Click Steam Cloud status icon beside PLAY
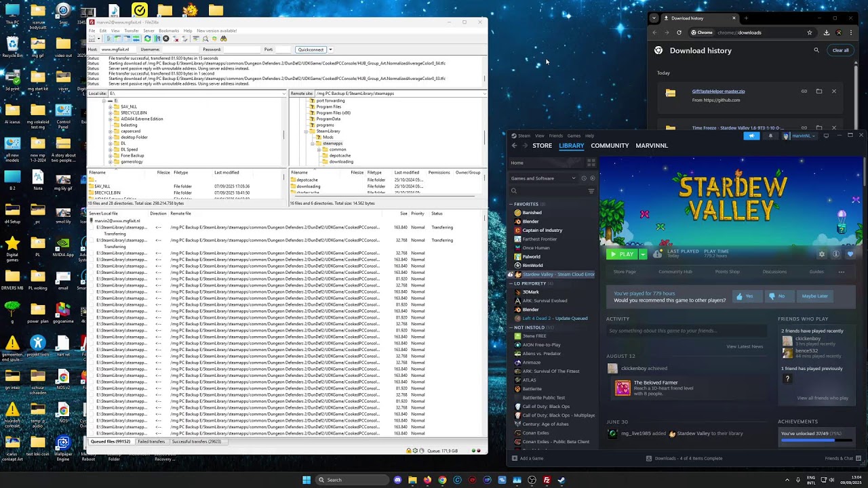The image size is (868, 488). coord(658,254)
